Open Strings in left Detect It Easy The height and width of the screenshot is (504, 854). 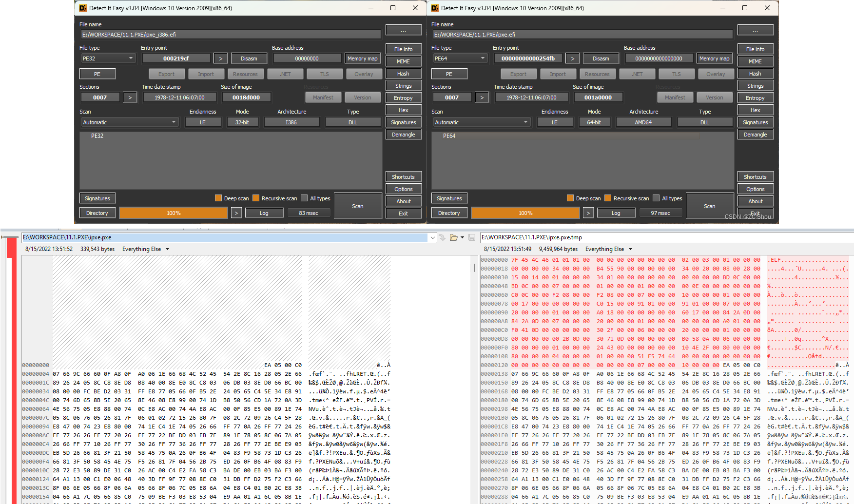pyautogui.click(x=403, y=86)
